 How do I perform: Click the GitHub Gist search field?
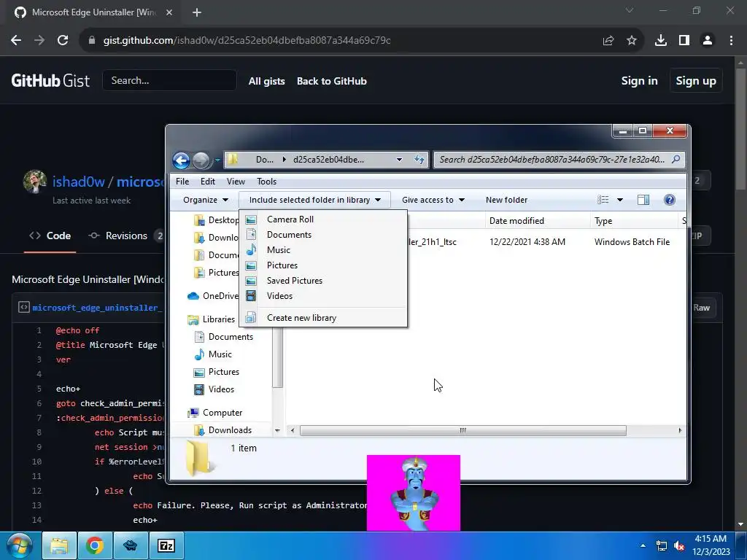coord(169,80)
